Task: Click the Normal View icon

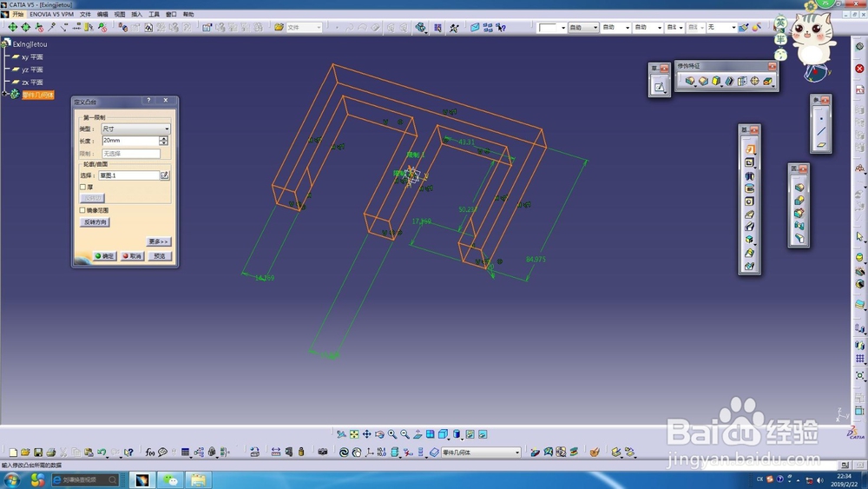Action: pos(418,434)
